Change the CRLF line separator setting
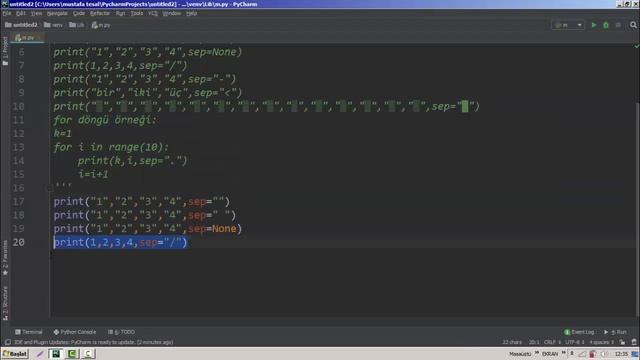The image size is (640, 360). pos(553,342)
